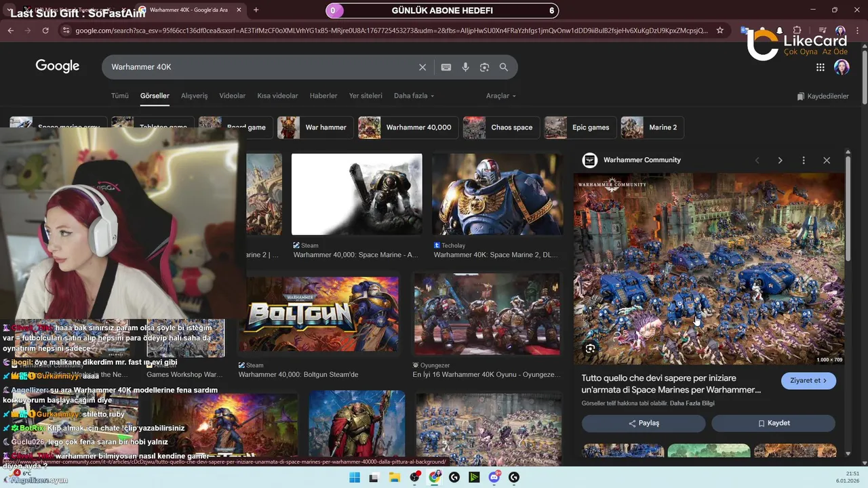Open the Google account avatar menu
868x488 pixels.
pos(842,67)
